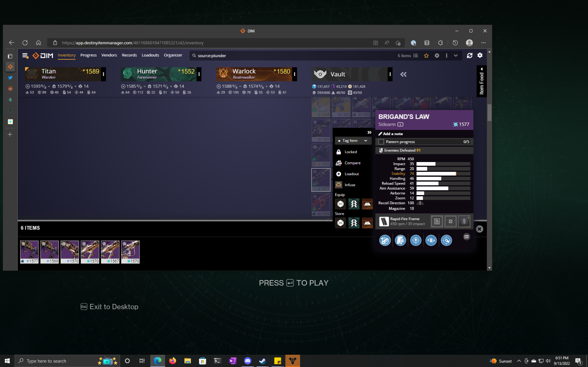588x367 pixels.
Task: Open the hamburger menu beside DIM logo
Action: [25, 55]
